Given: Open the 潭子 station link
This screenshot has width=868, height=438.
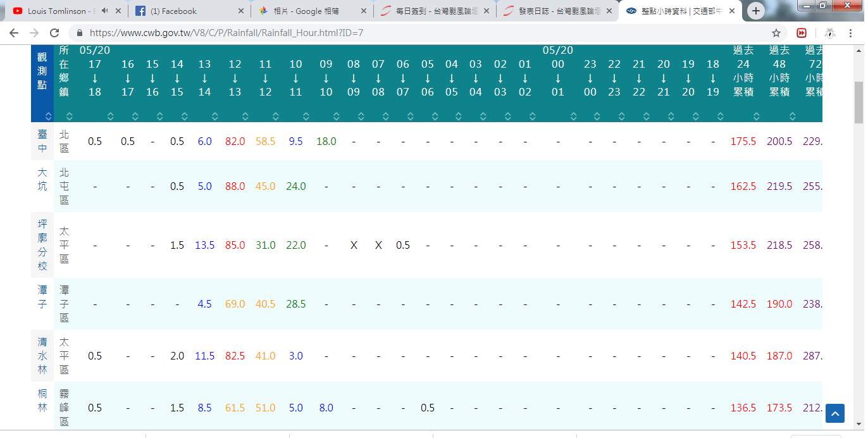Looking at the screenshot, I should point(42,297).
